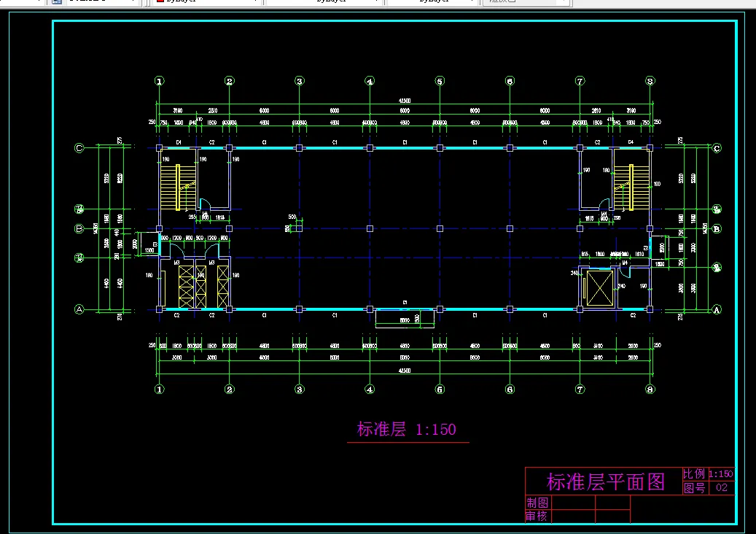The width and height of the screenshot is (756, 534).
Task: Click the 制图 label in the title block
Action: pos(537,503)
